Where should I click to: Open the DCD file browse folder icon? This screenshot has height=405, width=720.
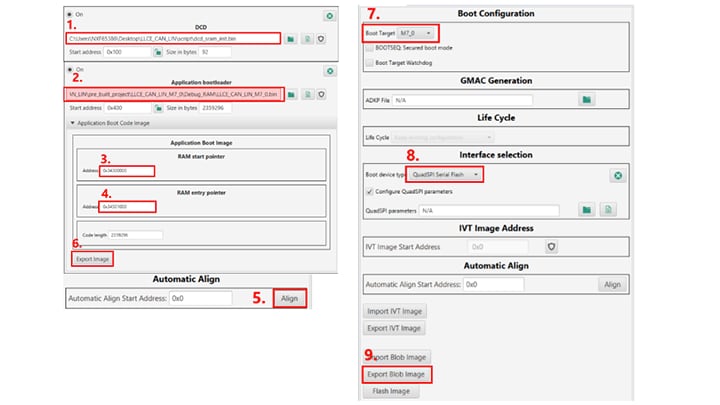coord(290,38)
